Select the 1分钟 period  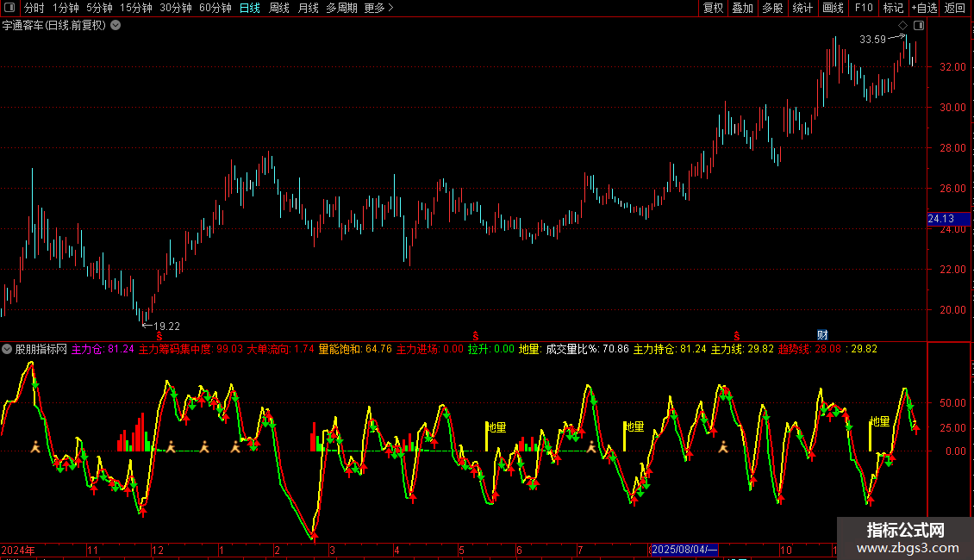tap(66, 8)
